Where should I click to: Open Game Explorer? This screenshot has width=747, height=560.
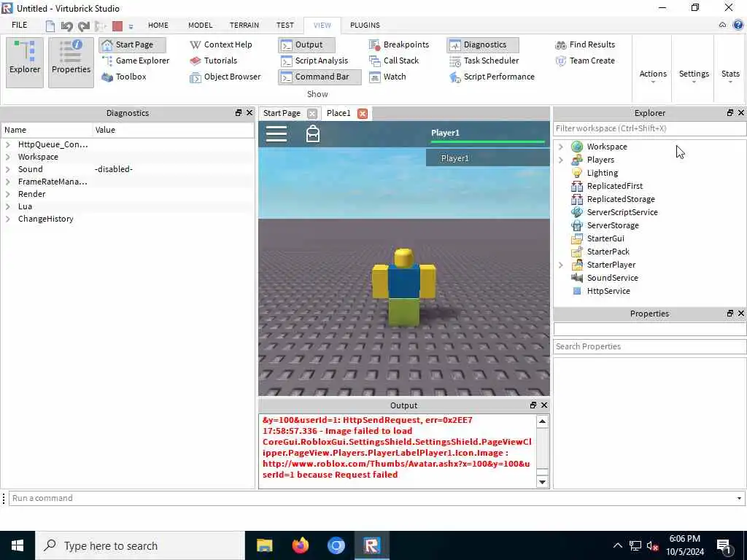[136, 61]
